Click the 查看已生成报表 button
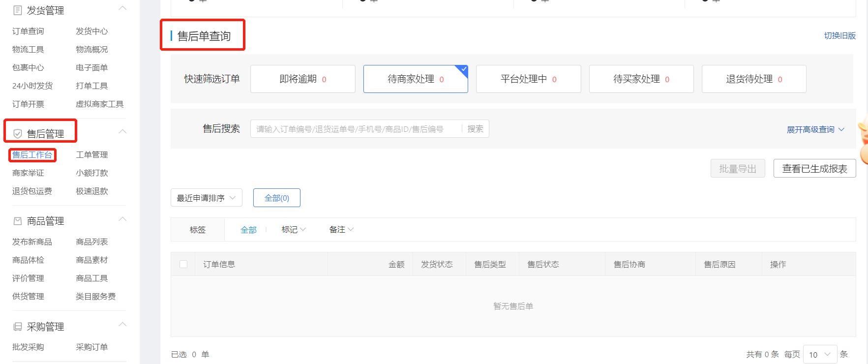868x364 pixels. click(815, 169)
